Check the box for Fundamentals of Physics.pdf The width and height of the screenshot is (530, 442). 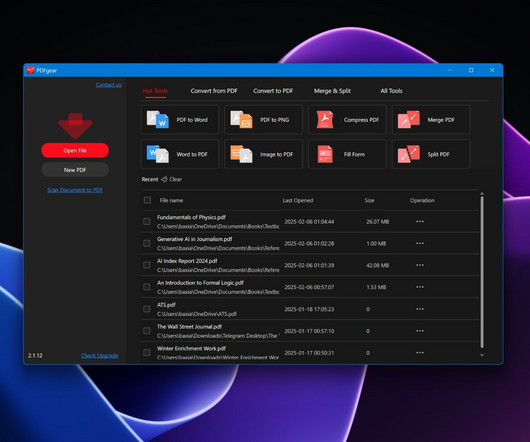point(147,221)
